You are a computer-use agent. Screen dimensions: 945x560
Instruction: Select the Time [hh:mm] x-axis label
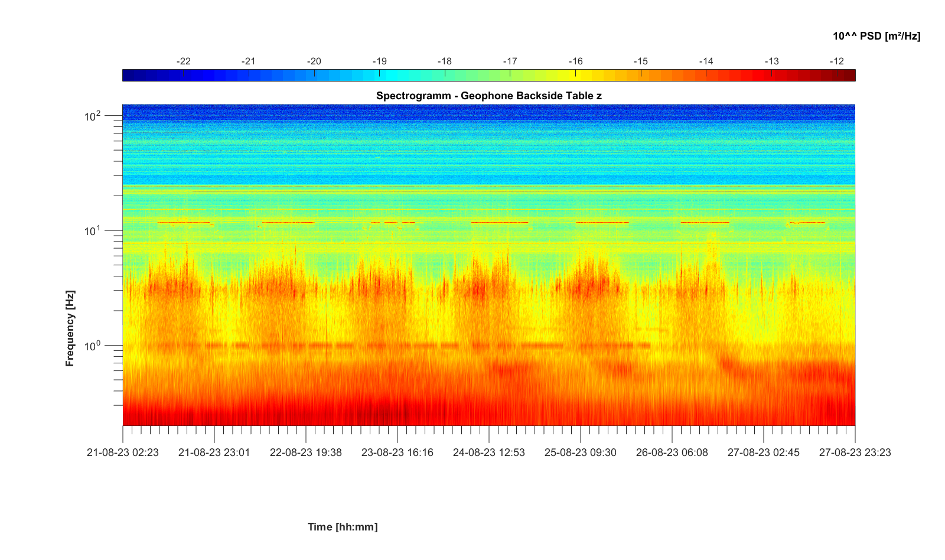(342, 527)
